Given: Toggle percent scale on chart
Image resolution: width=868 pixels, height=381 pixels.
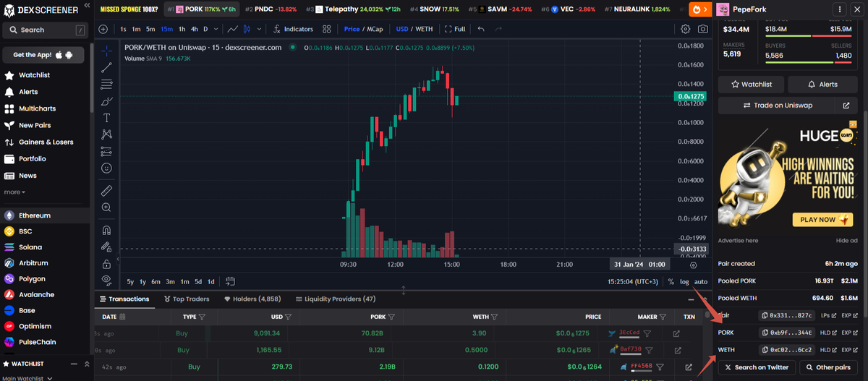Looking at the screenshot, I should (671, 281).
